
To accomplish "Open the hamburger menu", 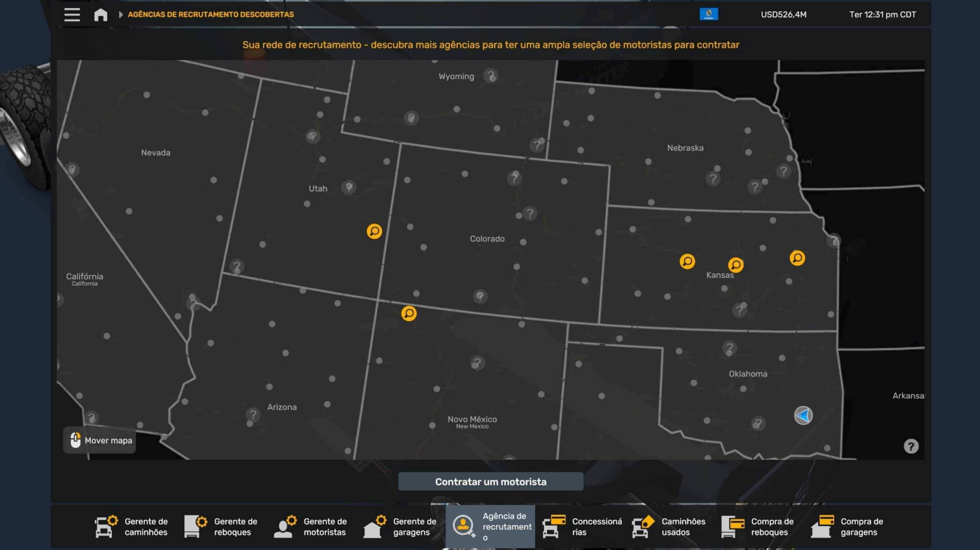I will (x=72, y=14).
